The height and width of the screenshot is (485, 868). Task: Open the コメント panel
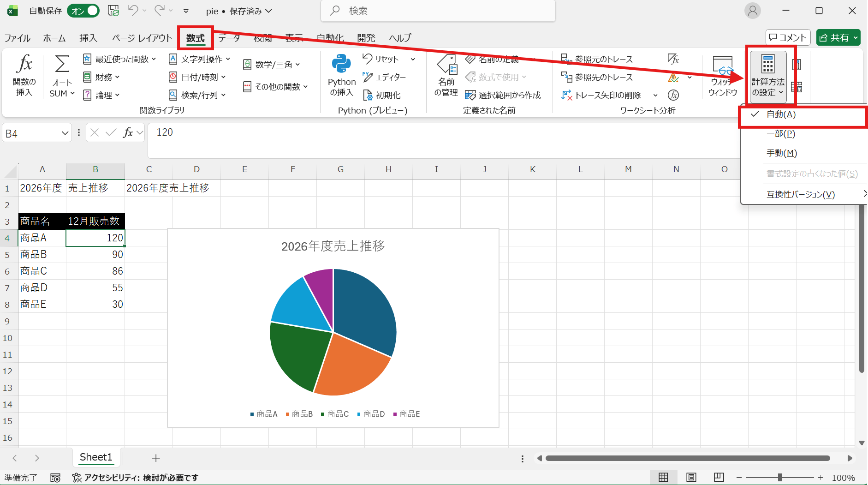pyautogui.click(x=787, y=37)
